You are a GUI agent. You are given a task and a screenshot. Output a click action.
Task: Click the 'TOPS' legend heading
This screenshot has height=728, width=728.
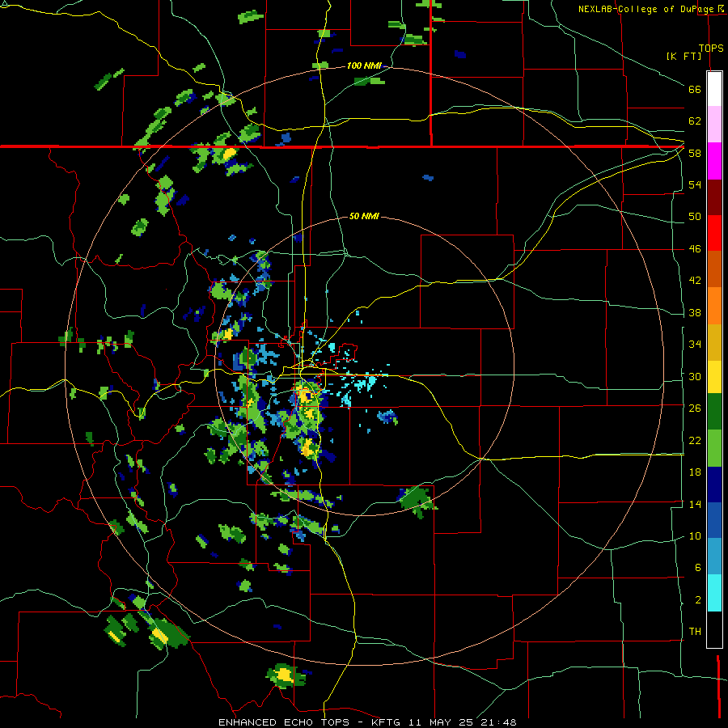711,48
